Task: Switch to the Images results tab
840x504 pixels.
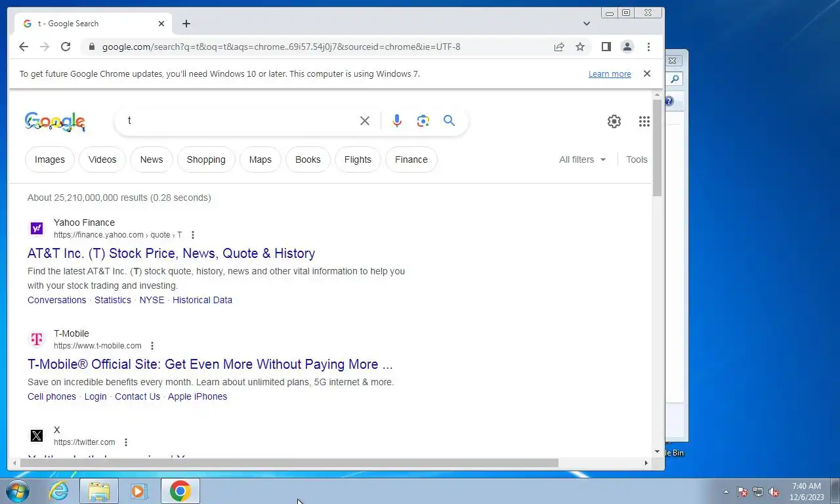Action: click(x=50, y=159)
